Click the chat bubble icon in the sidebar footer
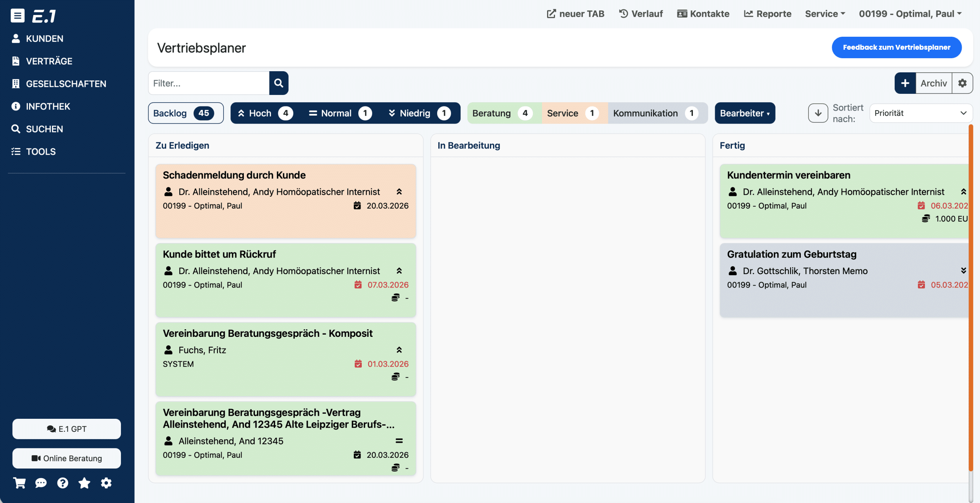 click(x=41, y=483)
